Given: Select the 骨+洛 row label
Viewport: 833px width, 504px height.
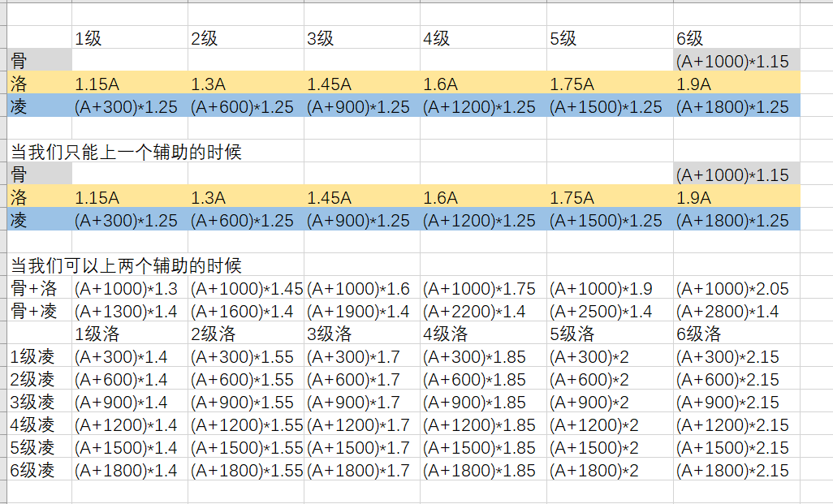Looking at the screenshot, I should click(39, 288).
